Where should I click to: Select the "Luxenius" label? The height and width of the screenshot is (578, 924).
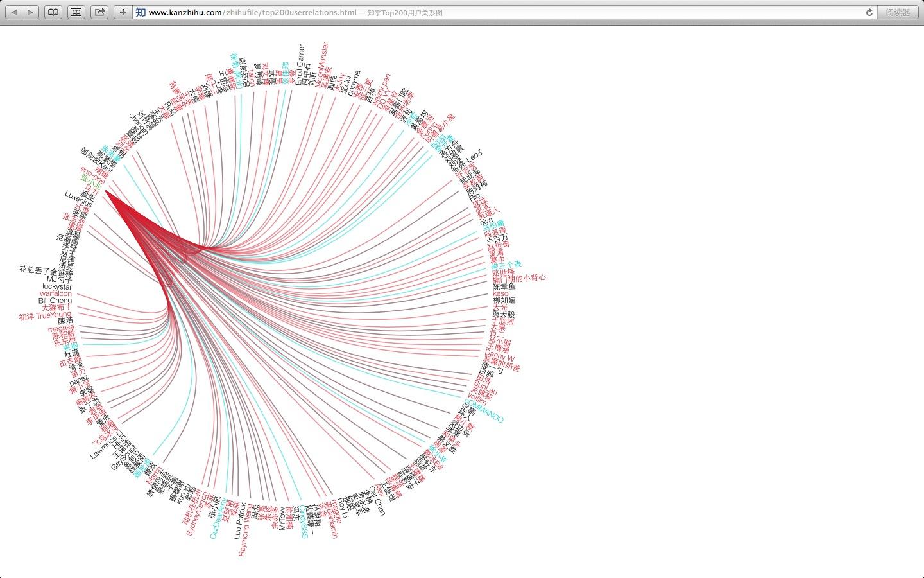pos(78,200)
